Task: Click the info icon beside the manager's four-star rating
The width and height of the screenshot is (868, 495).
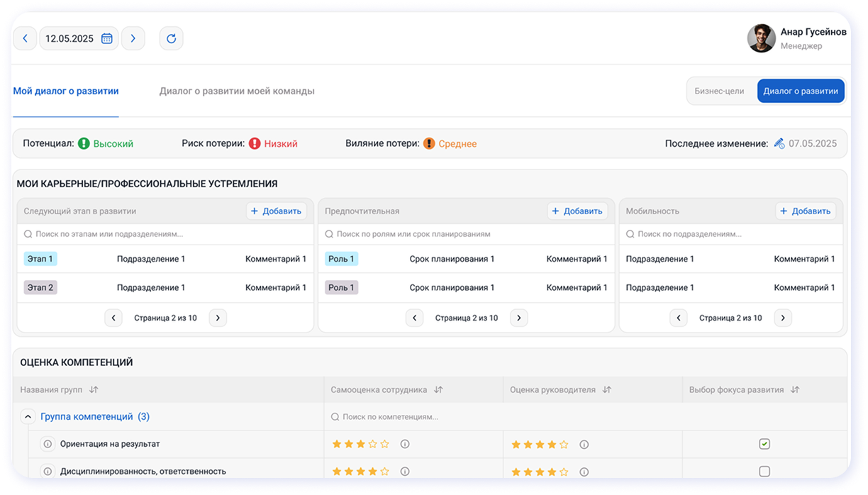Action: (583, 444)
